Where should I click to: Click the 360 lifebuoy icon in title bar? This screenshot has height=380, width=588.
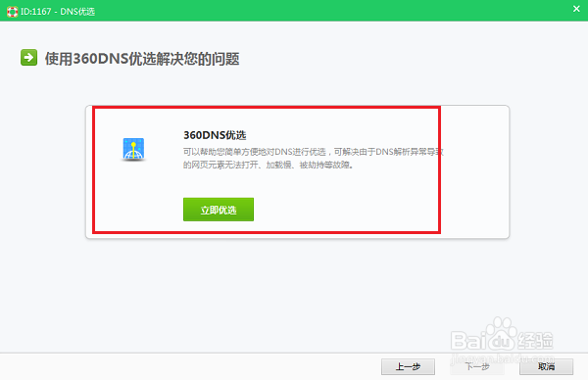(x=13, y=12)
